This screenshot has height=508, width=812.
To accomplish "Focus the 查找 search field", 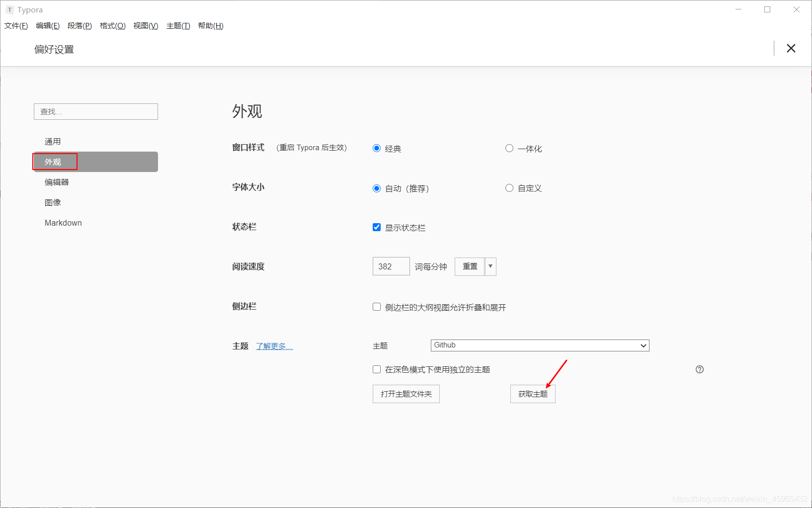I will (x=96, y=112).
